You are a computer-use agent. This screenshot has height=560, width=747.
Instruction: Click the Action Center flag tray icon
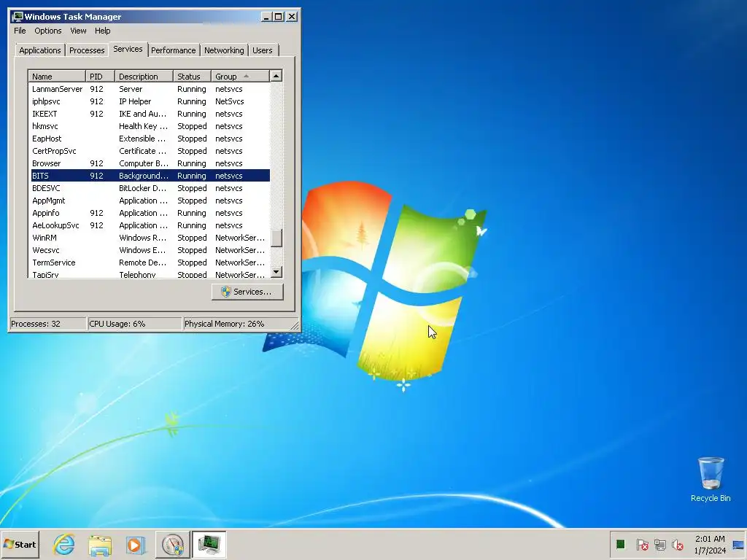(642, 544)
